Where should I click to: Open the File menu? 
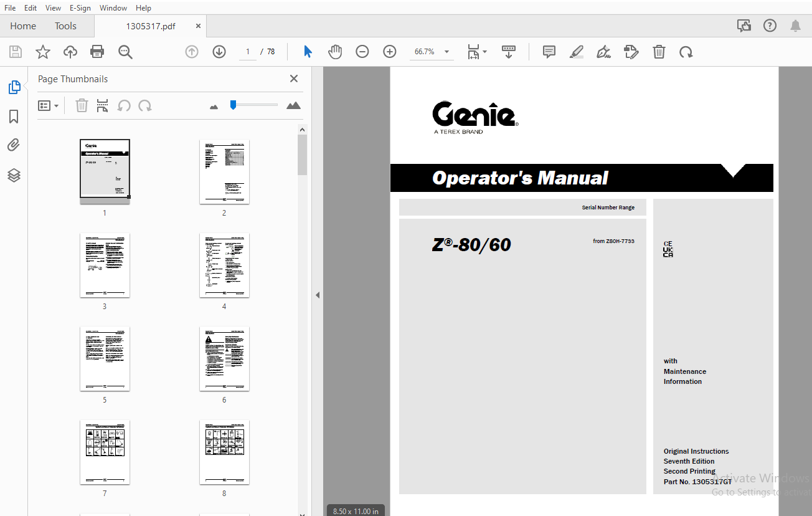pyautogui.click(x=10, y=7)
